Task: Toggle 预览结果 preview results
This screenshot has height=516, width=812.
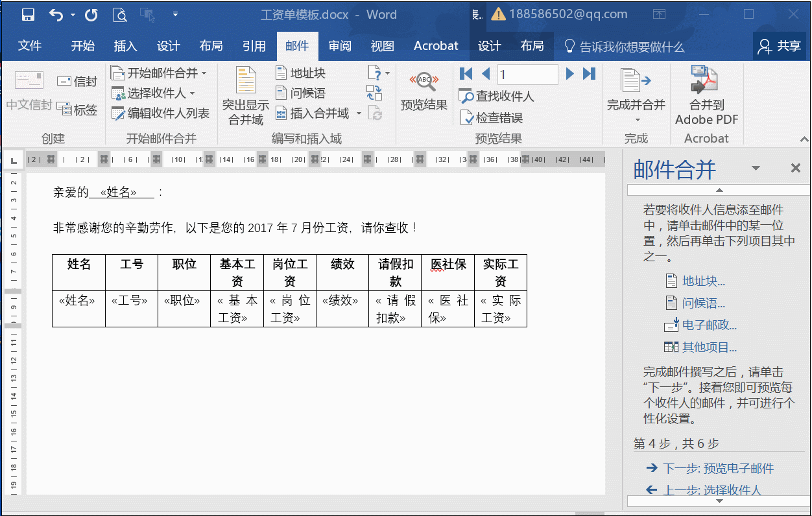Action: [x=424, y=91]
